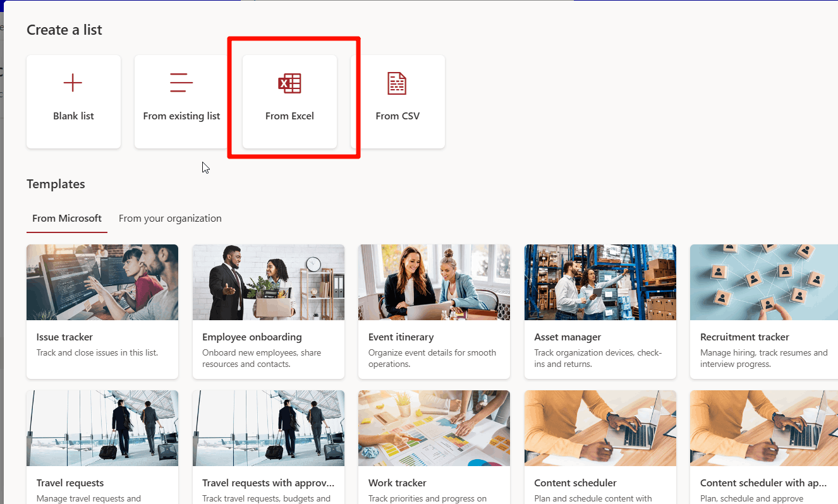Pick the From Excel label
The height and width of the screenshot is (504, 838).
(289, 116)
